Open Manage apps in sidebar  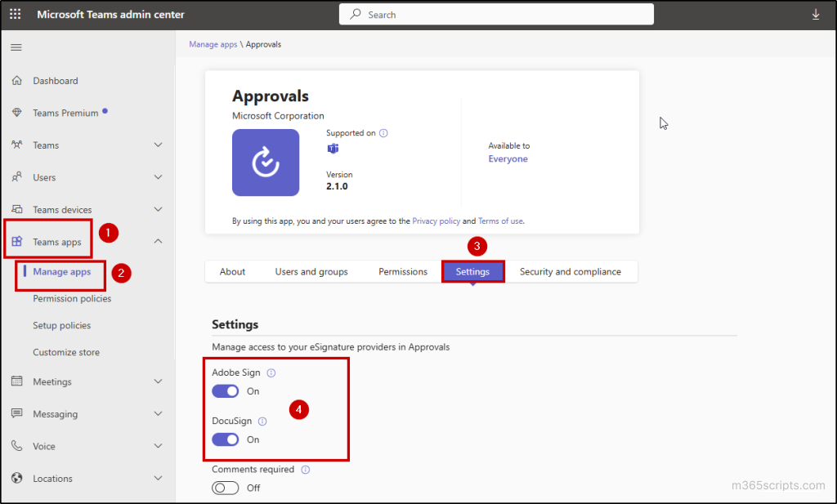coord(62,271)
